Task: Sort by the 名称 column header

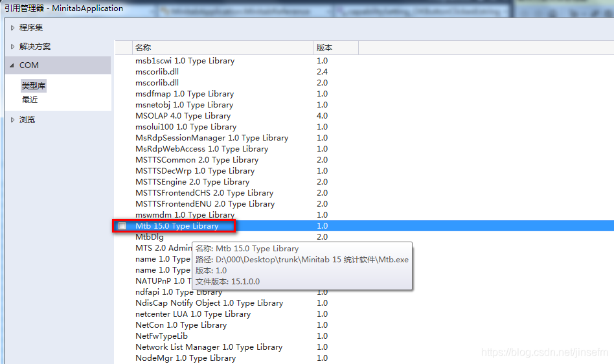Action: (x=222, y=48)
